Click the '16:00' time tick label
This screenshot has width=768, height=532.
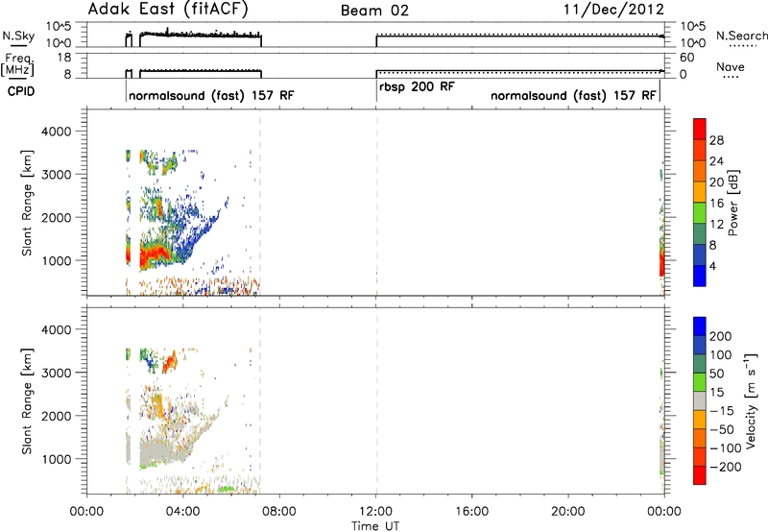point(471,512)
